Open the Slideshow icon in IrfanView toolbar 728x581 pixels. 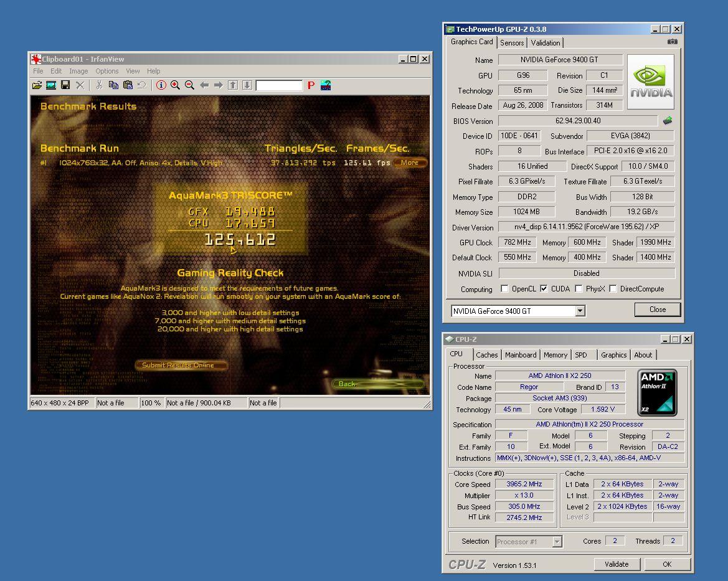click(x=51, y=85)
